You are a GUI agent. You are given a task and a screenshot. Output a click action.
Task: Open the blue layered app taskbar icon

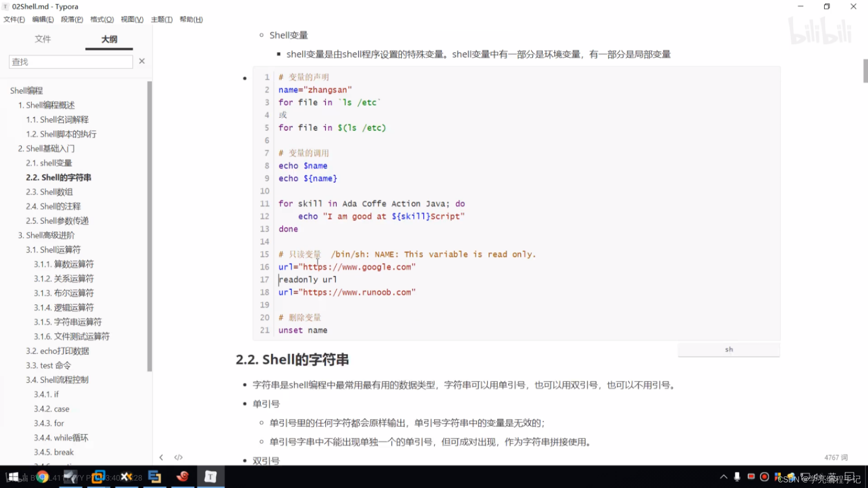pos(155,477)
